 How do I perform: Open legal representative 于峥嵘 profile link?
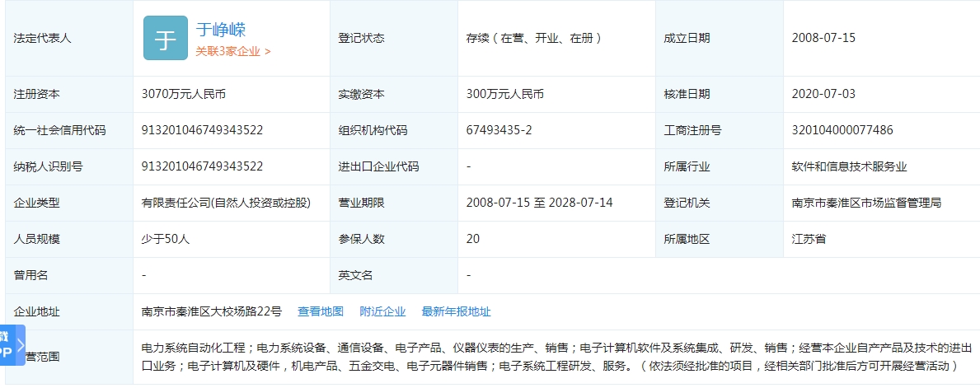221,30
